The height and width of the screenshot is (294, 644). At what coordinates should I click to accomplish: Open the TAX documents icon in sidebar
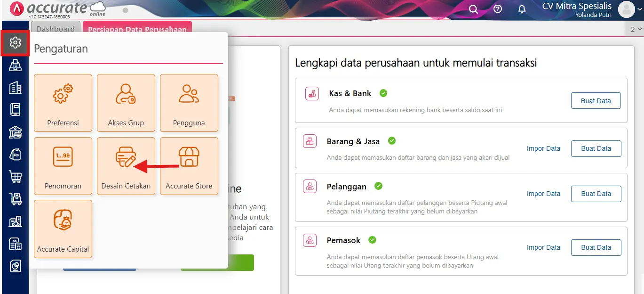[x=15, y=244]
